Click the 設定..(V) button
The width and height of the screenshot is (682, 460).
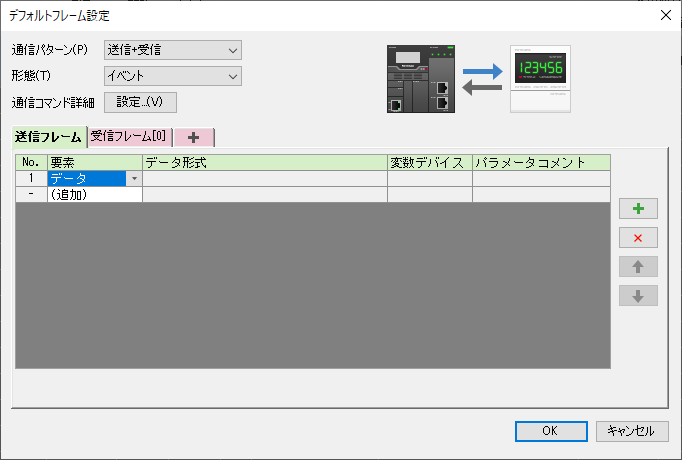click(x=140, y=102)
